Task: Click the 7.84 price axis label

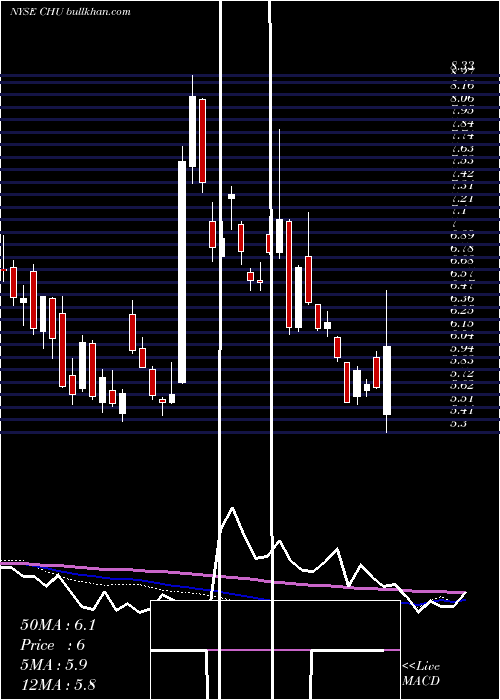Action: [x=462, y=124]
